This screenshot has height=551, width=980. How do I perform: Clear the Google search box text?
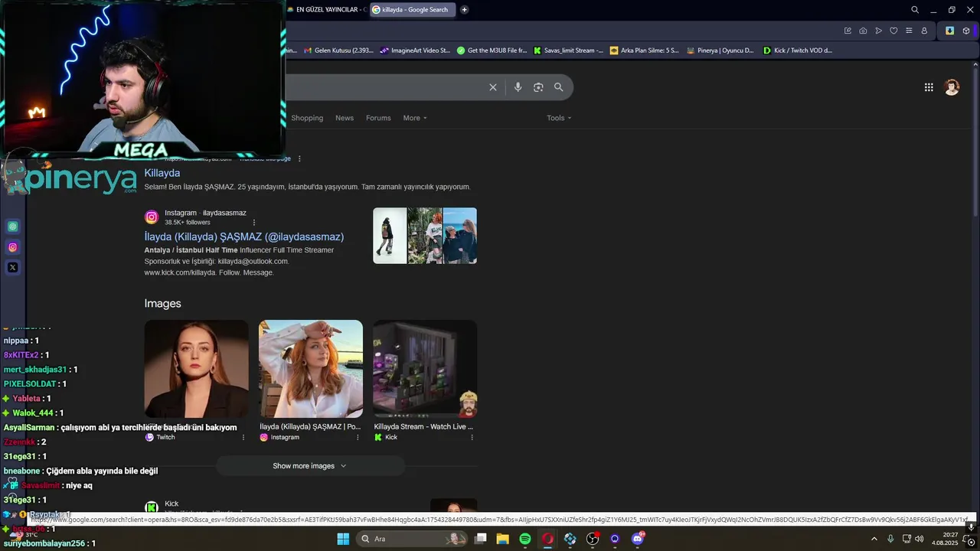493,87
